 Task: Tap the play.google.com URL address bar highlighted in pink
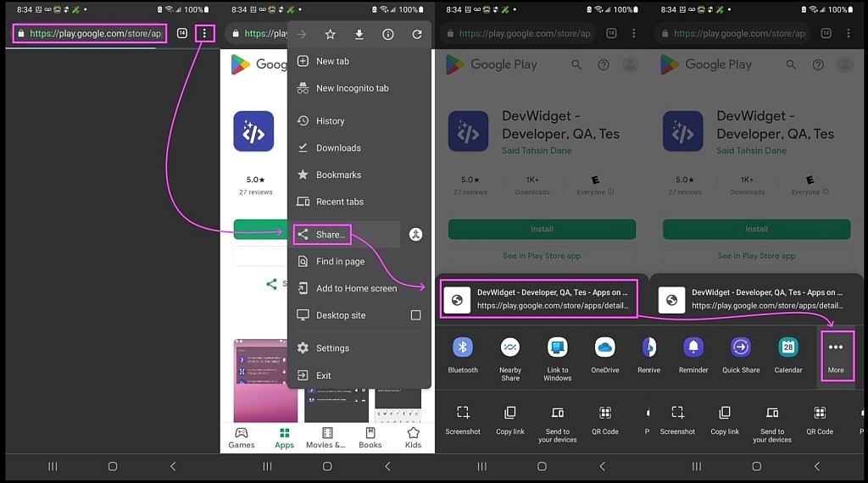(x=90, y=33)
